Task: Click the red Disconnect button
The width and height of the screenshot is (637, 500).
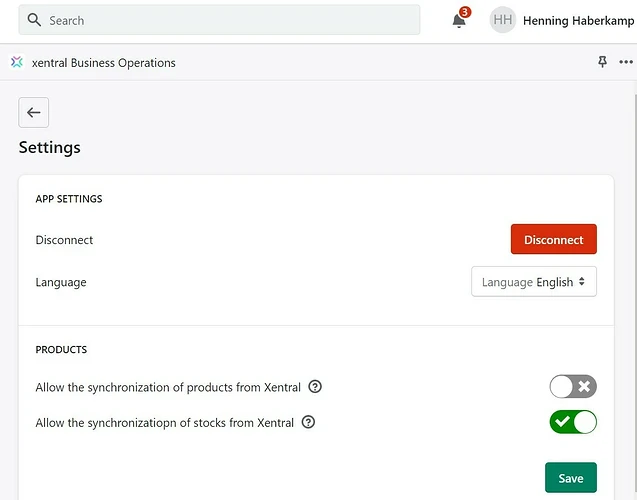Action: click(554, 239)
